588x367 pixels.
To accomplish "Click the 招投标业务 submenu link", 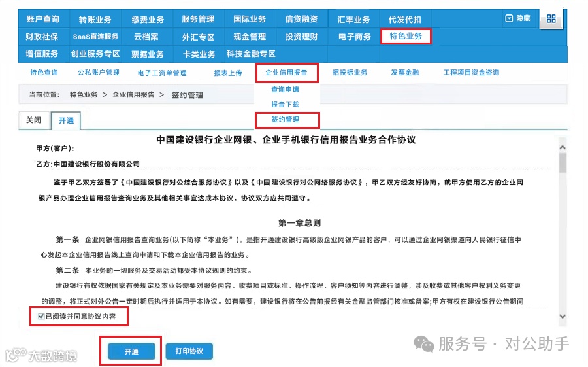I will [x=350, y=73].
